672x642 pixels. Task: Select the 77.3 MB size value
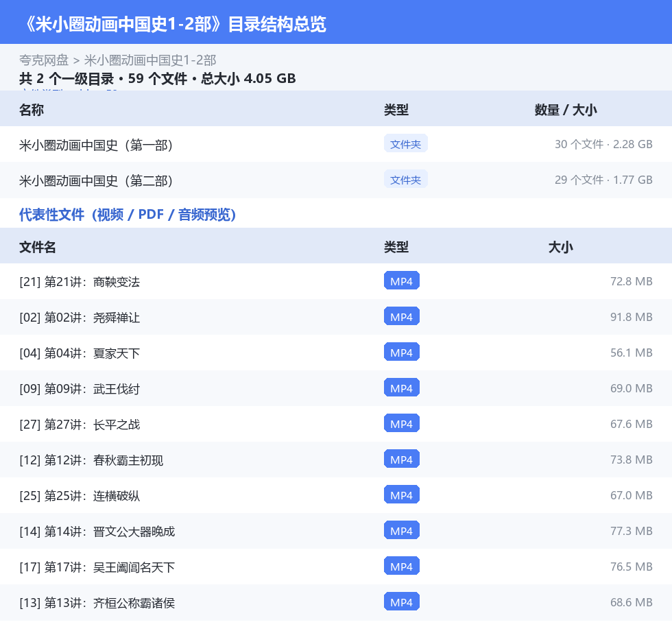[x=632, y=531]
